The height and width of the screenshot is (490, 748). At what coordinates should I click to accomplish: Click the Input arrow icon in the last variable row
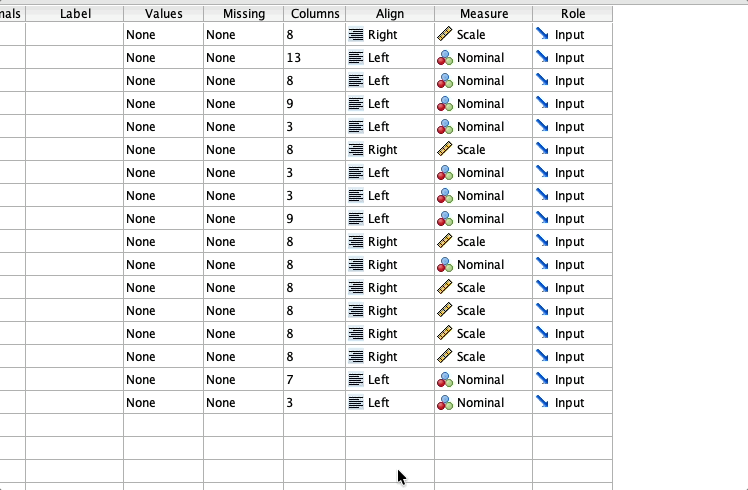[542, 402]
